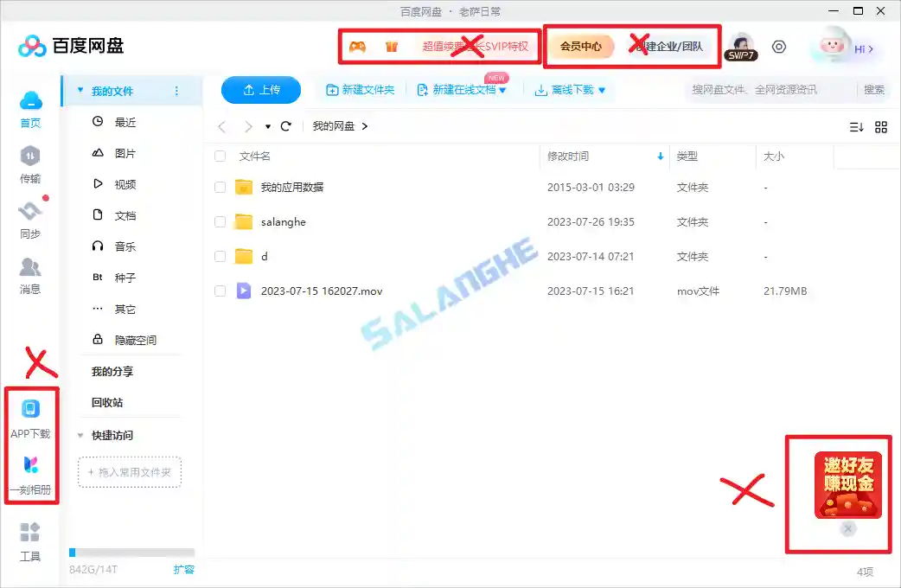
Task: Refresh the file list
Action: 285,126
